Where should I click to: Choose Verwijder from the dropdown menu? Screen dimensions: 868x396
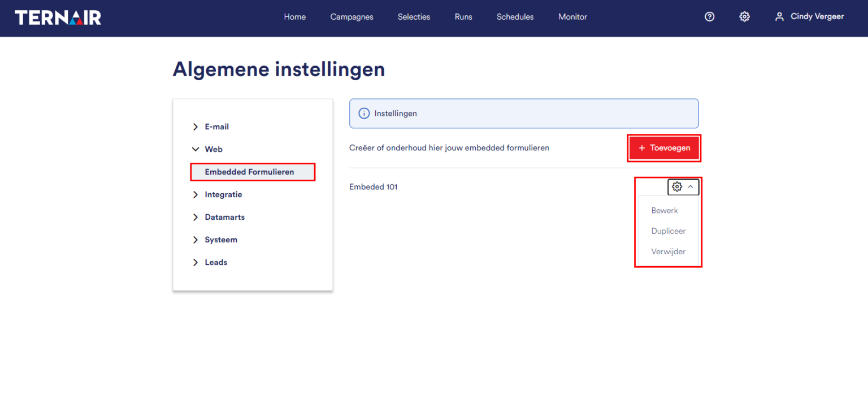pyautogui.click(x=669, y=251)
